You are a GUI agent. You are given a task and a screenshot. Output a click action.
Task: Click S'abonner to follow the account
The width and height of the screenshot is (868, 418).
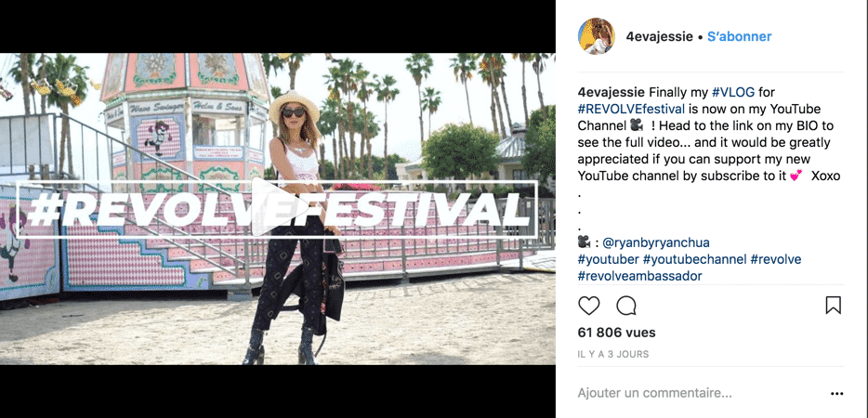(x=739, y=36)
